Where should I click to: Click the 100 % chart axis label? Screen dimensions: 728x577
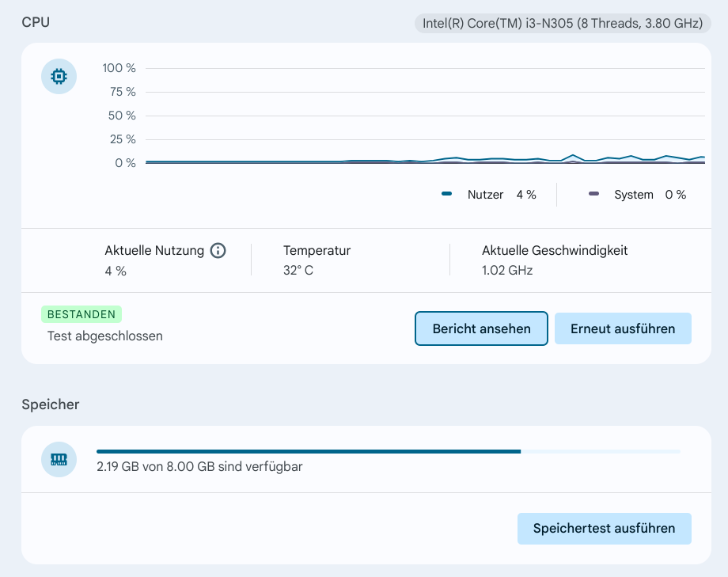(x=119, y=68)
